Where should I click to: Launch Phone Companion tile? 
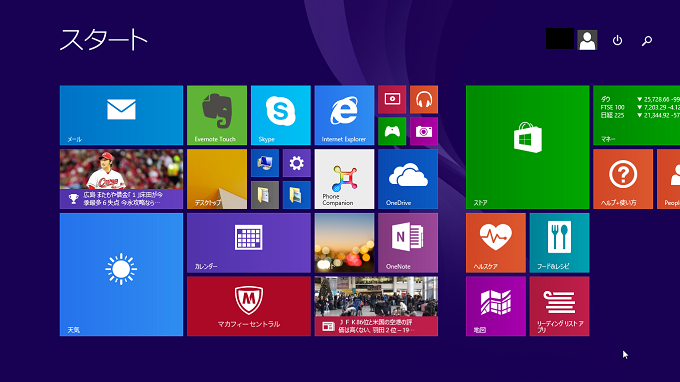(344, 179)
